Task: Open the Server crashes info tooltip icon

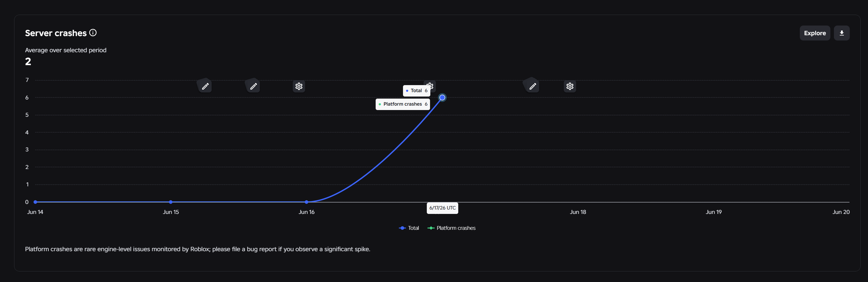Action: point(93,33)
